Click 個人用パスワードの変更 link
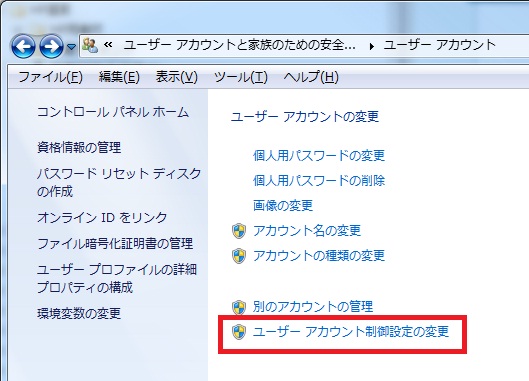Viewport: 529px width, 381px height. pyautogui.click(x=319, y=155)
